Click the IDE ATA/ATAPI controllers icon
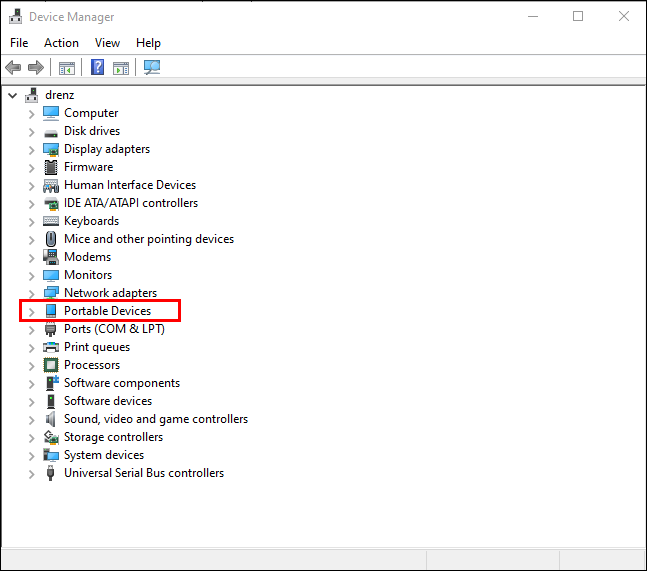 click(x=51, y=203)
